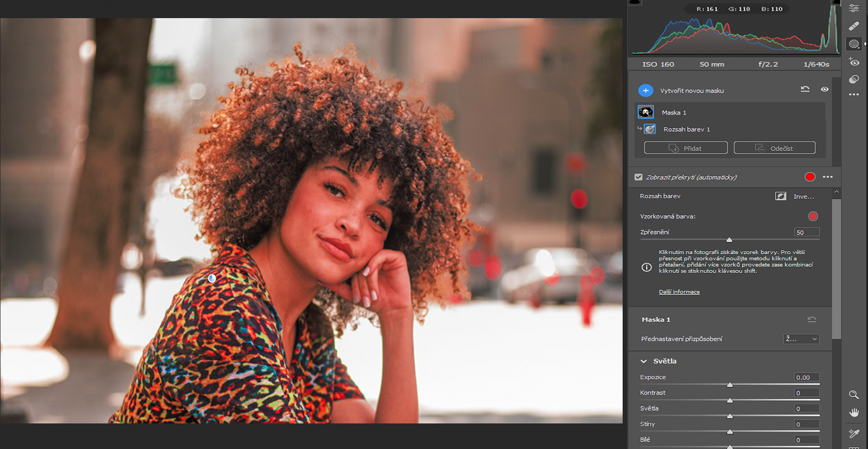Image resolution: width=868 pixels, height=449 pixels.
Task: Click the Vzorkovaná barva label
Action: point(667,216)
